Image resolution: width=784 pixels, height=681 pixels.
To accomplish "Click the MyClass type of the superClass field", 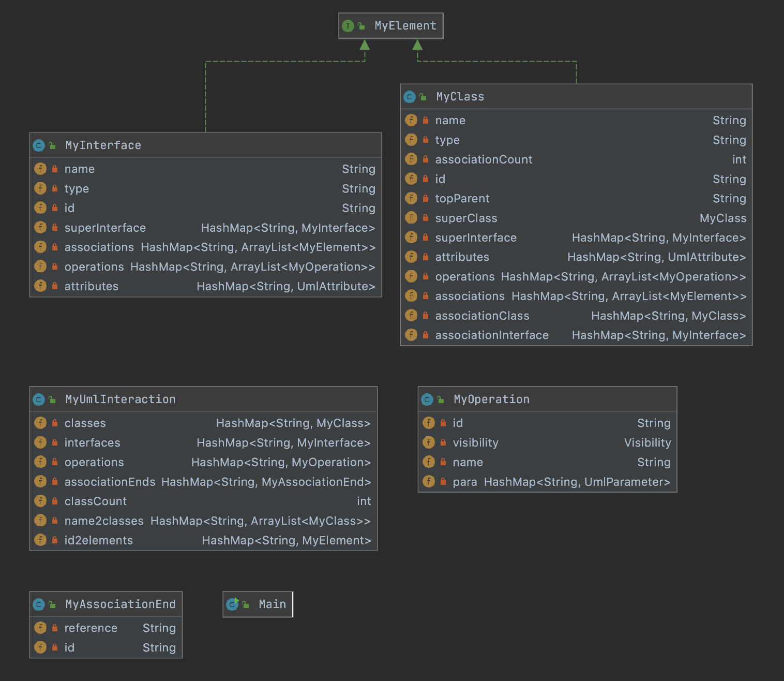I will (x=723, y=218).
